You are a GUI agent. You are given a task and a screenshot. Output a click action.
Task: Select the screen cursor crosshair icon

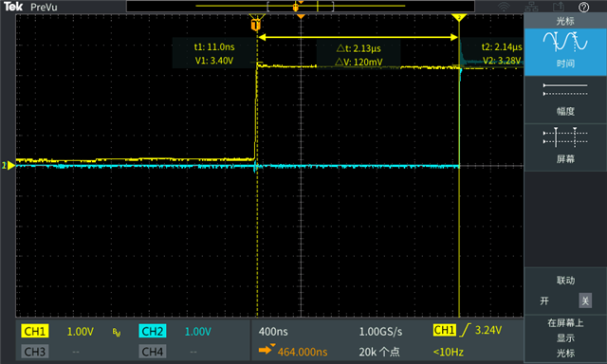[x=565, y=137]
